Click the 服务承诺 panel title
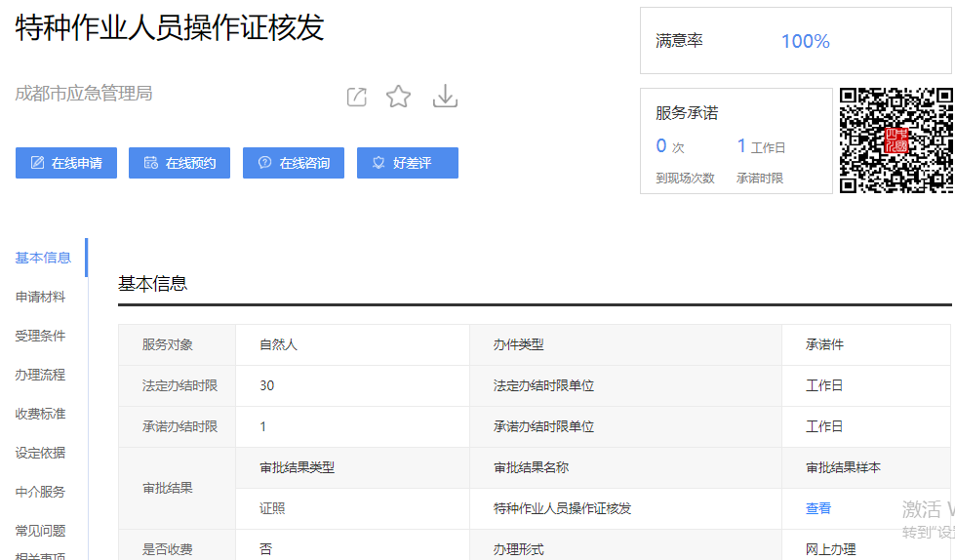This screenshot has height=560, width=955. click(x=687, y=113)
